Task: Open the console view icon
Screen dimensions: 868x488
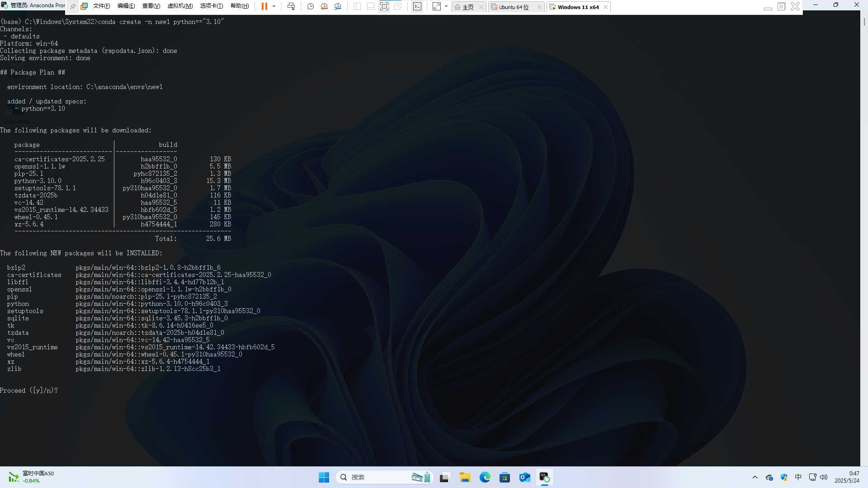Action: [x=417, y=6]
